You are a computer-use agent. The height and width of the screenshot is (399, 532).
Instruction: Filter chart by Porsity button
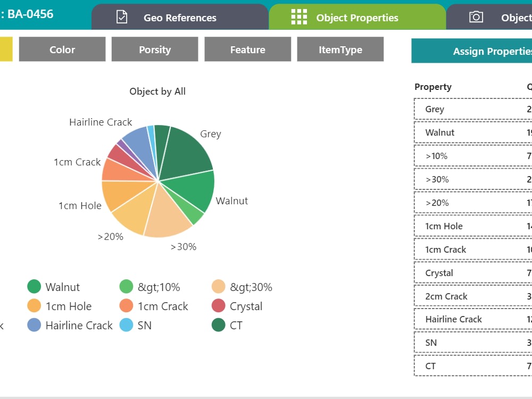pos(155,49)
